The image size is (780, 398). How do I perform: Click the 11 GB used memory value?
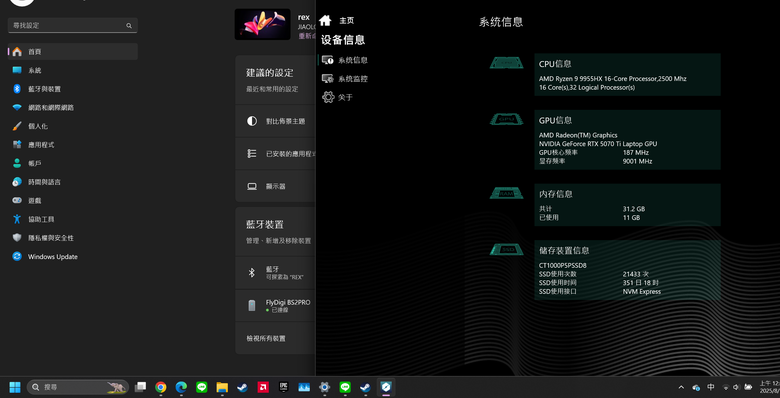pos(631,217)
